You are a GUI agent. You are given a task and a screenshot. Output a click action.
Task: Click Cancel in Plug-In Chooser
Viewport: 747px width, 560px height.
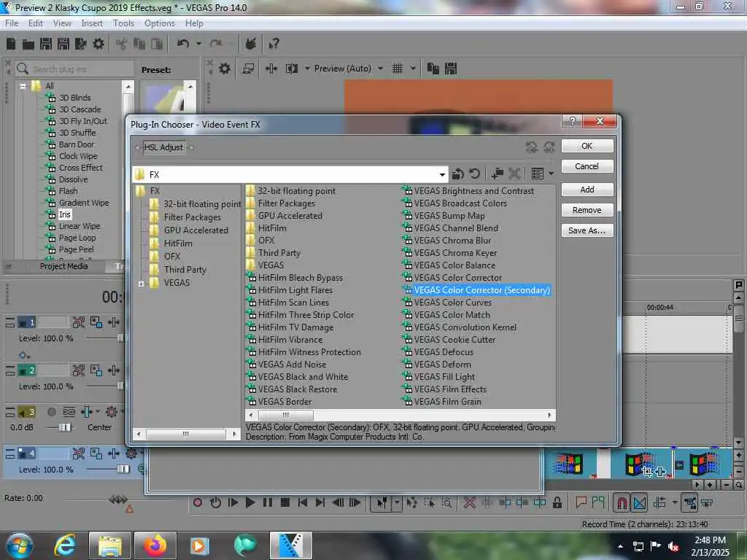point(587,166)
